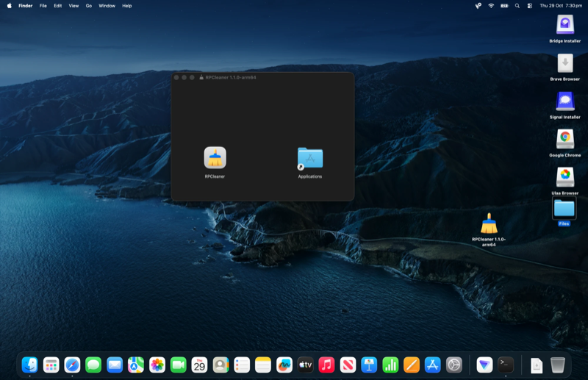The width and height of the screenshot is (588, 380).
Task: Launch Pages from the Dock
Action: point(412,365)
